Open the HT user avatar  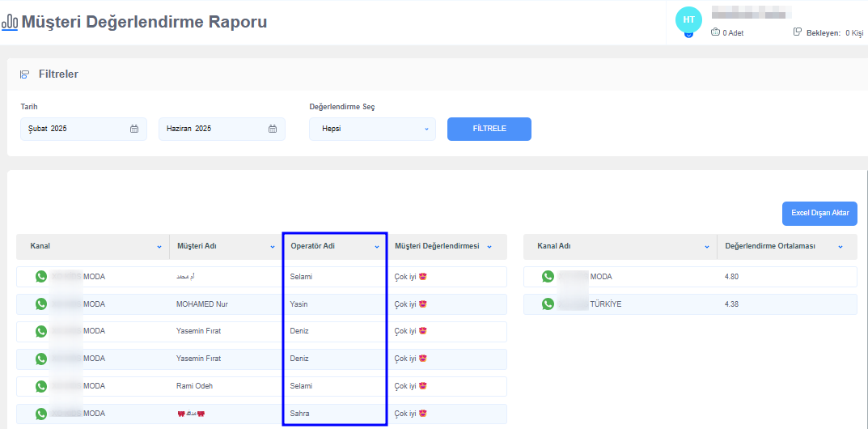pyautogui.click(x=688, y=19)
